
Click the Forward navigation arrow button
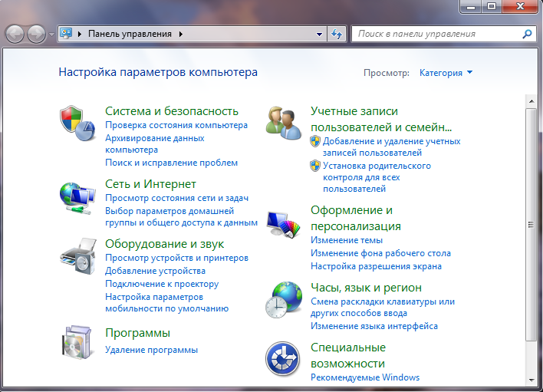pos(36,34)
